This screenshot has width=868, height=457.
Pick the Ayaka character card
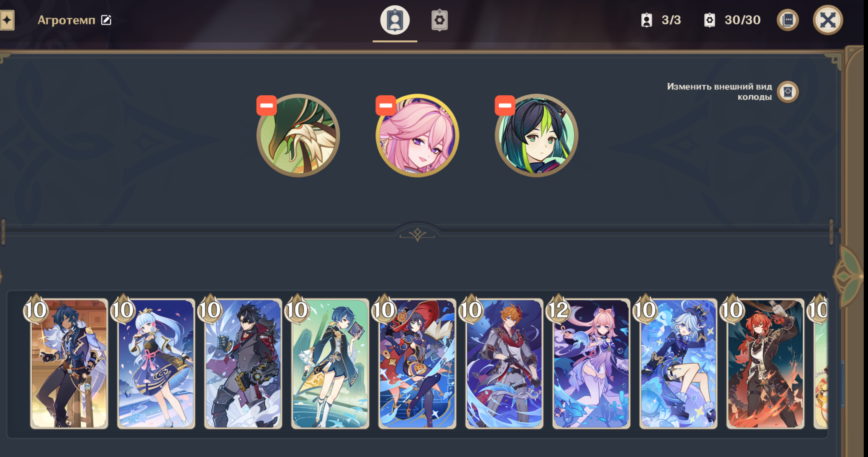tap(156, 363)
